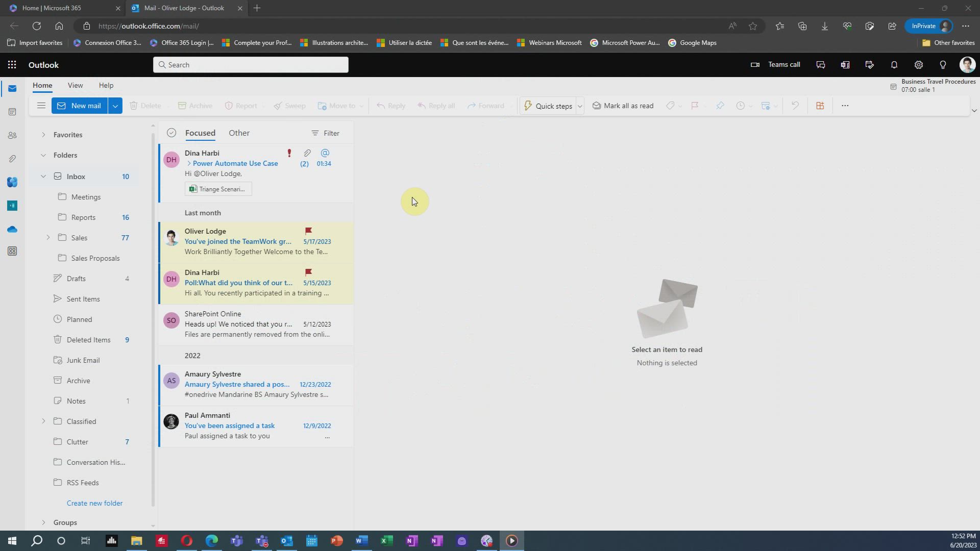Toggle flag on Dina Harbi Poll email

coord(308,272)
